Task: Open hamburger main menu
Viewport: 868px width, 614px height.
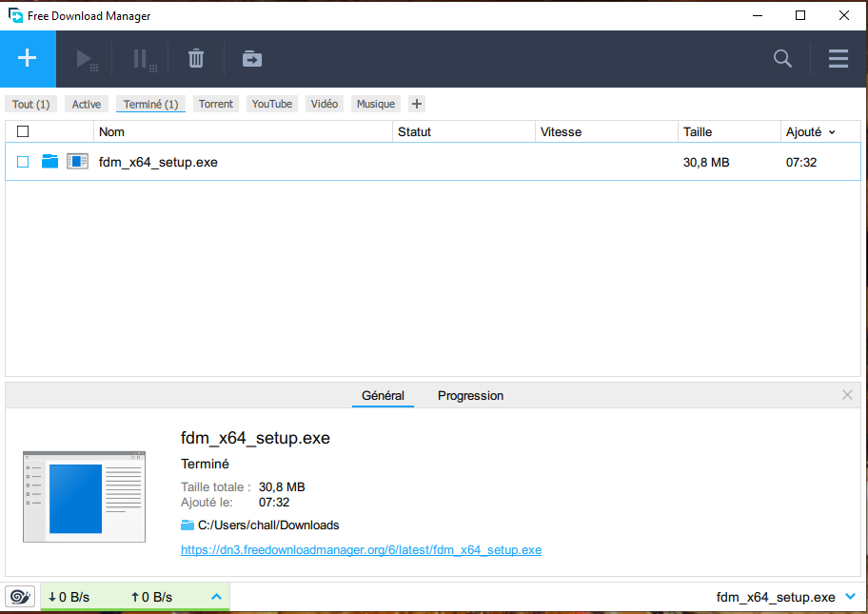Action: click(838, 58)
